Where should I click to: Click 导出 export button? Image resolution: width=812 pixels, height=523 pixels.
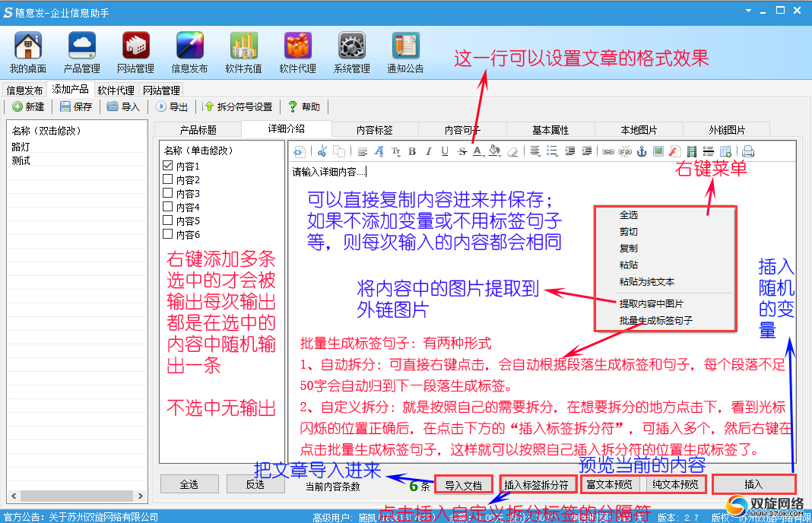click(x=172, y=106)
